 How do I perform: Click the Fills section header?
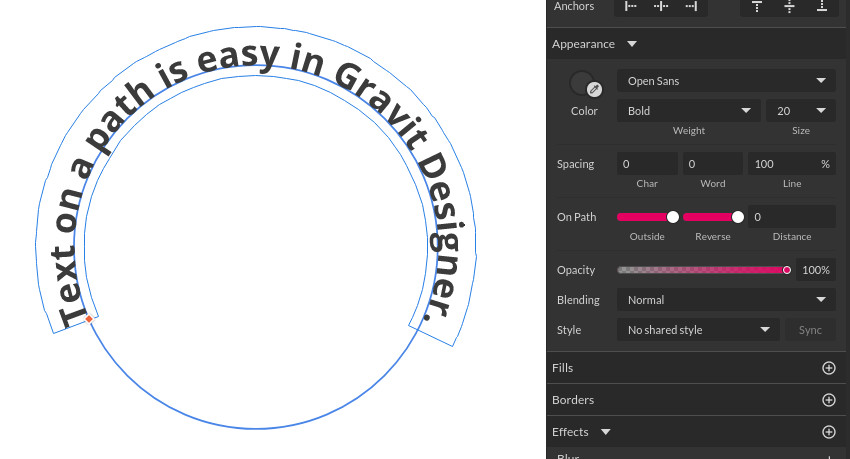coord(696,368)
